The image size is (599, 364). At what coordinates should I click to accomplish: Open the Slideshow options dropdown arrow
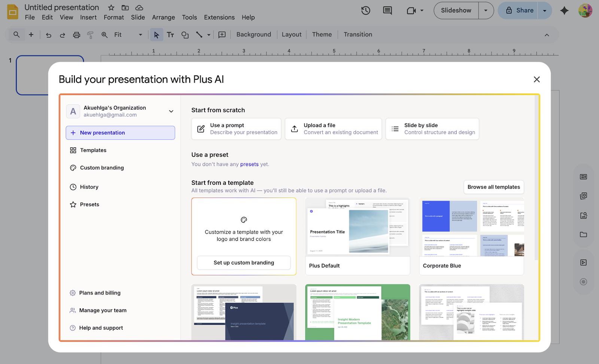pyautogui.click(x=486, y=10)
